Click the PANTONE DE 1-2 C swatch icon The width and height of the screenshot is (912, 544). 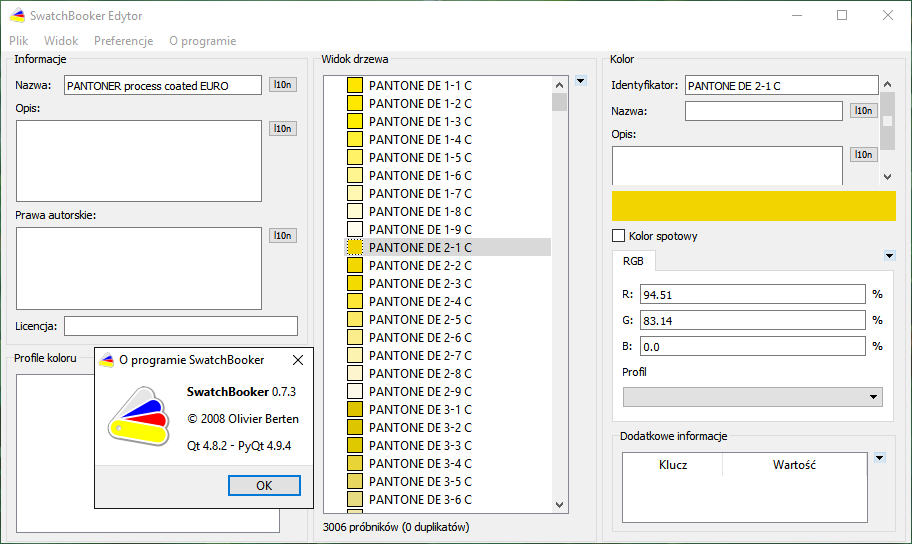(x=355, y=104)
